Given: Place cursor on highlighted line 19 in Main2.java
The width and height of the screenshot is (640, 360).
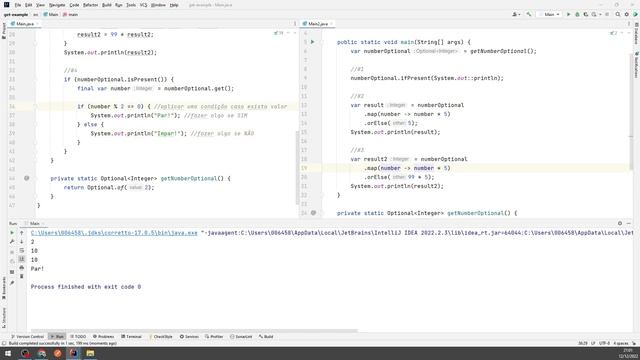Looking at the screenshot, I should tap(476, 168).
